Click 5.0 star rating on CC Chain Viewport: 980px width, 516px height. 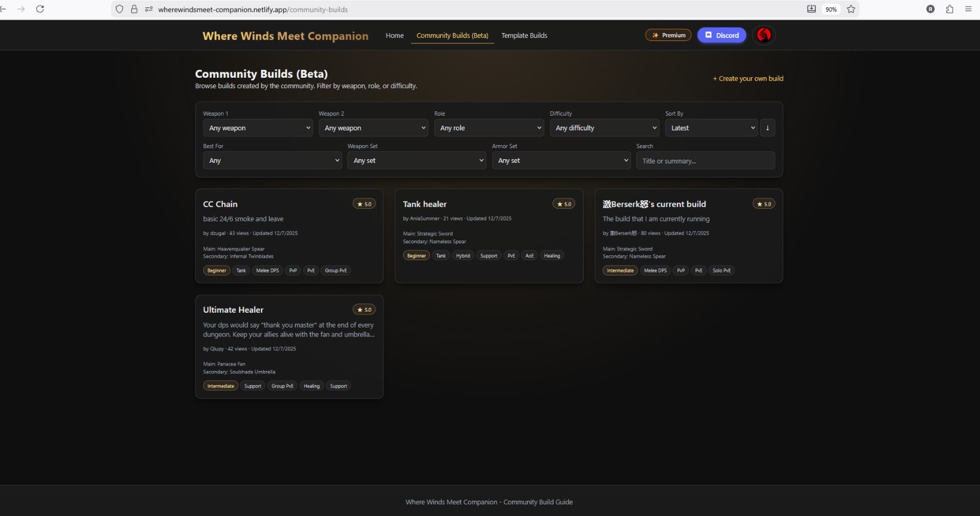point(364,204)
